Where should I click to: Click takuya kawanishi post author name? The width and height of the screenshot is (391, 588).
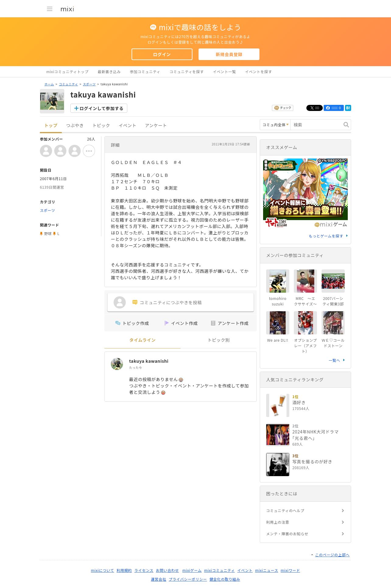pyautogui.click(x=149, y=361)
